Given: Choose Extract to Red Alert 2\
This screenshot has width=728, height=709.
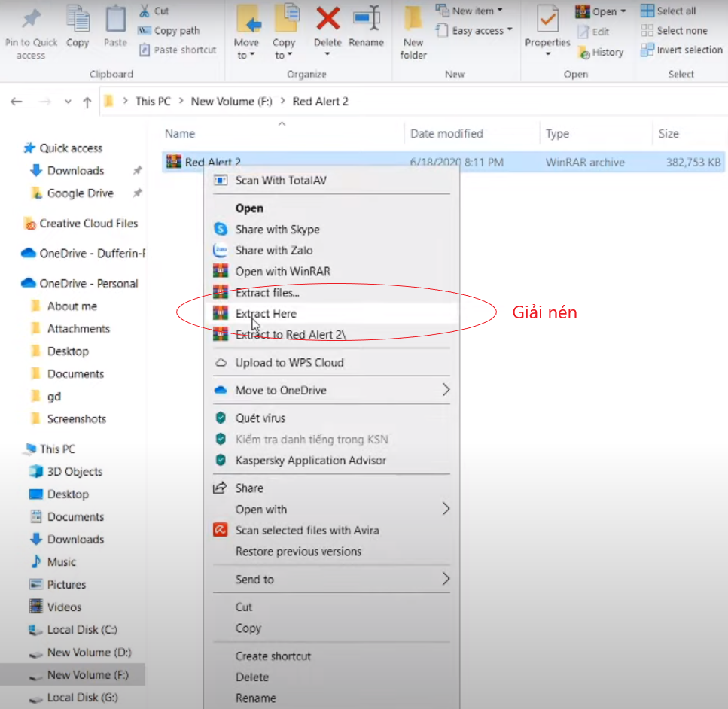Looking at the screenshot, I should [x=331, y=334].
